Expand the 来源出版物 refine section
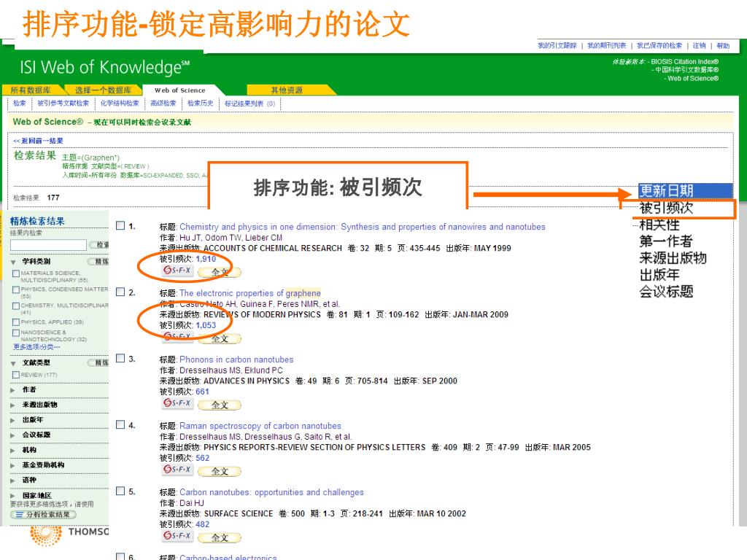The height and width of the screenshot is (560, 747). pyautogui.click(x=13, y=405)
